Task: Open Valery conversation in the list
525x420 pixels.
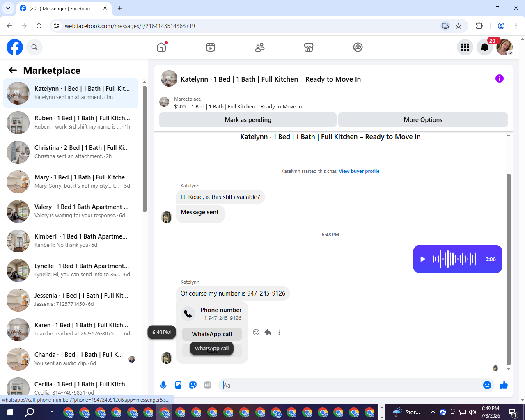Action: pyautogui.click(x=71, y=211)
